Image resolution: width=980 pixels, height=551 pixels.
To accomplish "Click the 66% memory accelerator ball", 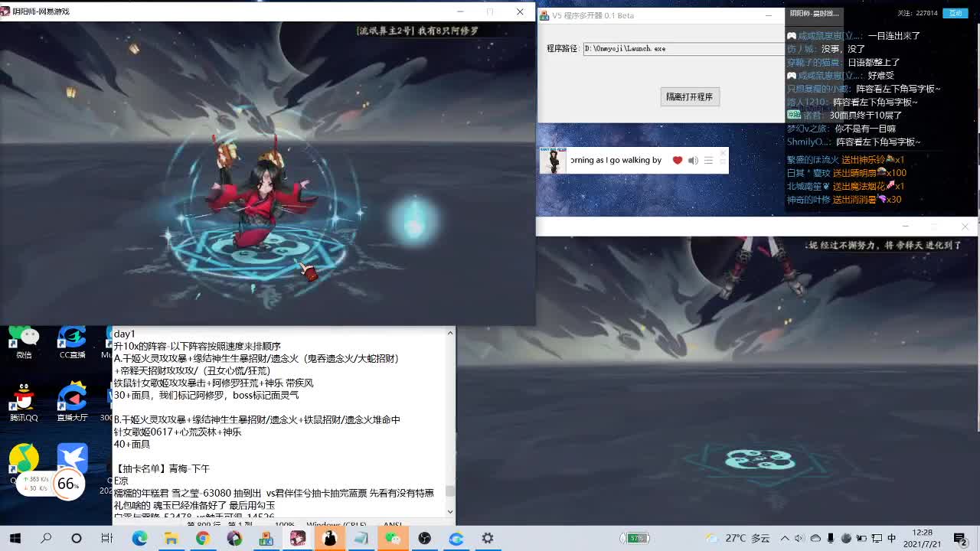I will coord(68,484).
